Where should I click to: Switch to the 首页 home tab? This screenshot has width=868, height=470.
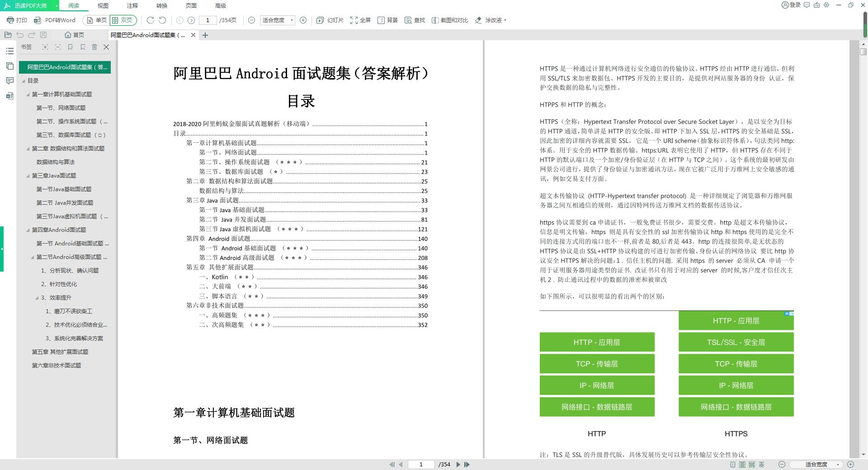[x=75, y=35]
